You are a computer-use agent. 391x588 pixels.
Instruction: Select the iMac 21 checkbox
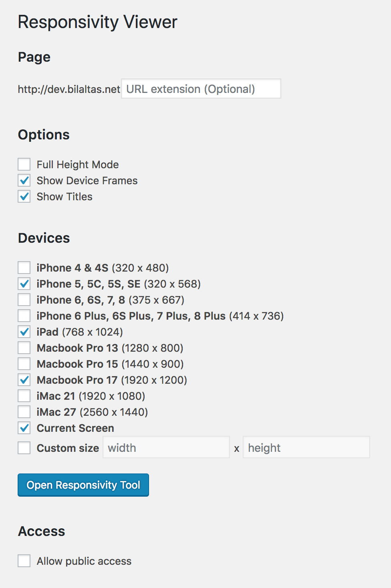[24, 396]
